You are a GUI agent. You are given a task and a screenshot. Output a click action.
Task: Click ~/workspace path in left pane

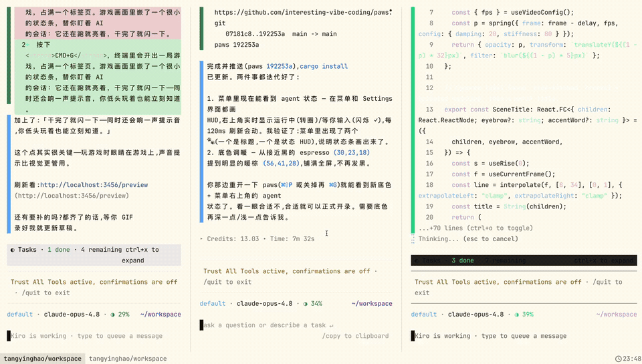pyautogui.click(x=160, y=315)
